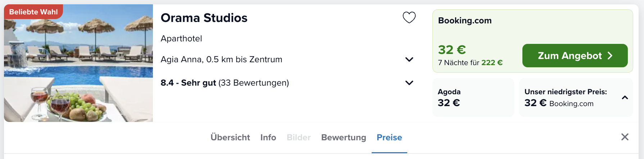644x159 pixels.
Task: Click the Orama Studios hotel title
Action: (x=204, y=18)
